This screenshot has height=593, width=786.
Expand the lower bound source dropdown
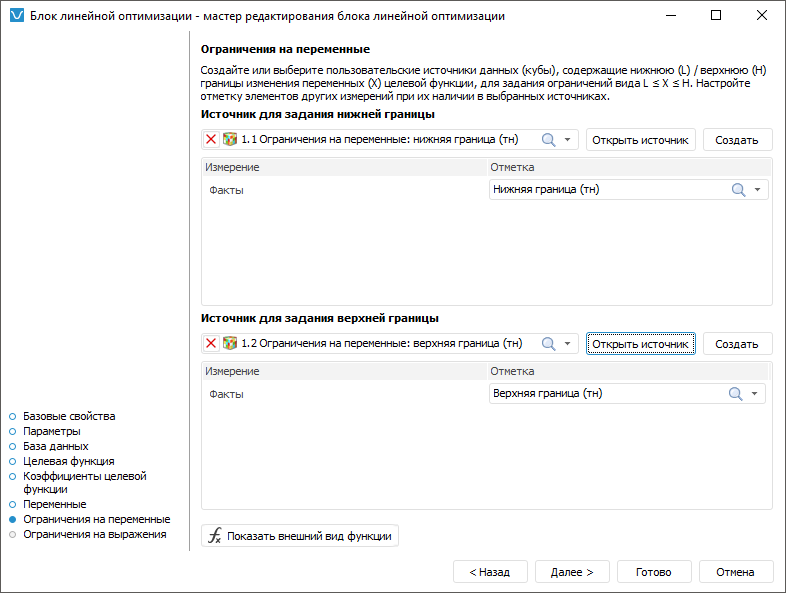tap(568, 140)
